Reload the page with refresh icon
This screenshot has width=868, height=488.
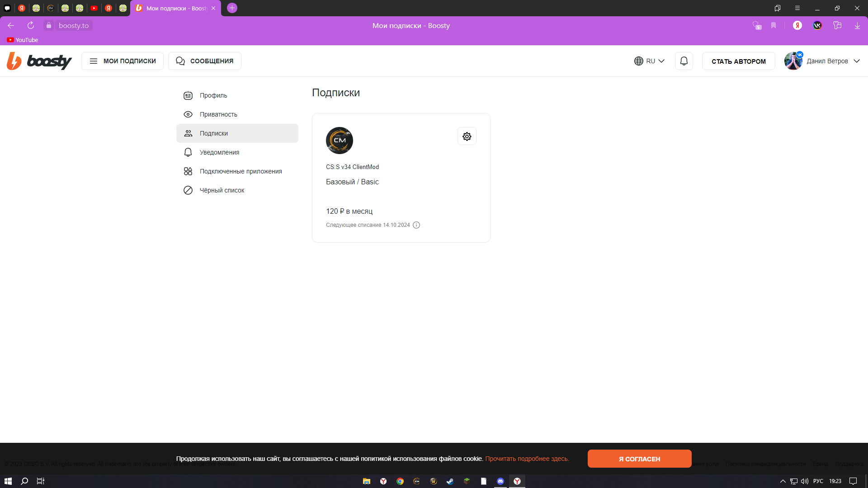pyautogui.click(x=31, y=26)
